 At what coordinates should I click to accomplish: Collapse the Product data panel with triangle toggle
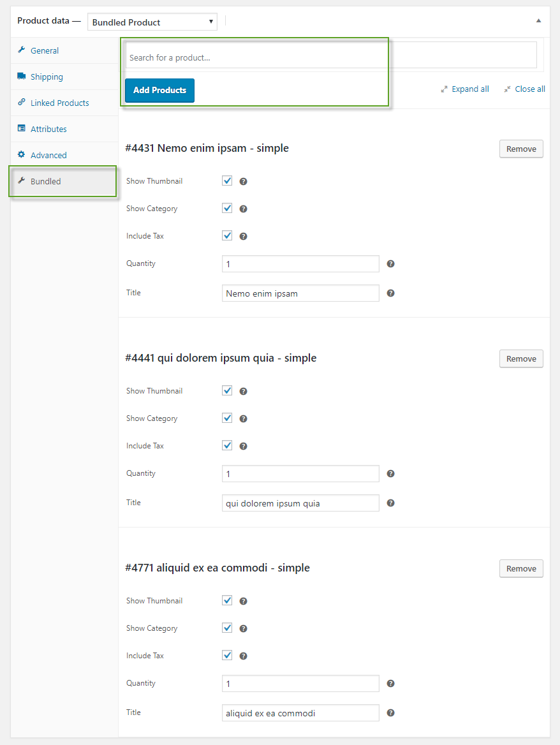coord(538,21)
